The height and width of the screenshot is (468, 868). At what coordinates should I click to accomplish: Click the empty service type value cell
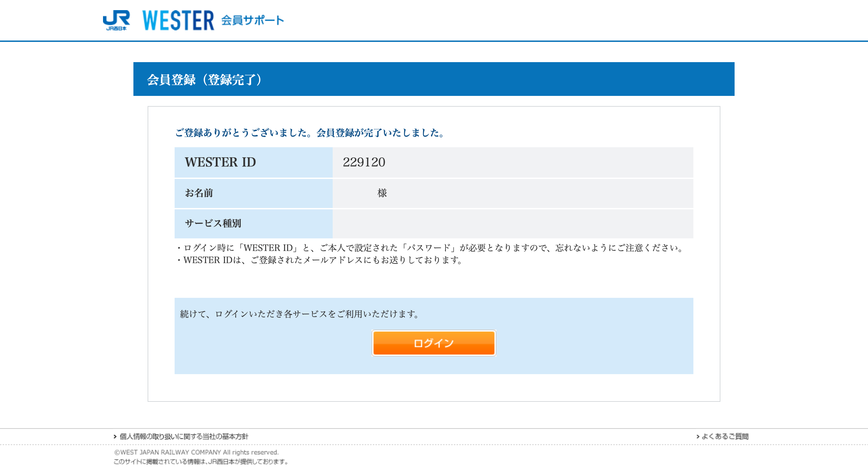pos(512,223)
